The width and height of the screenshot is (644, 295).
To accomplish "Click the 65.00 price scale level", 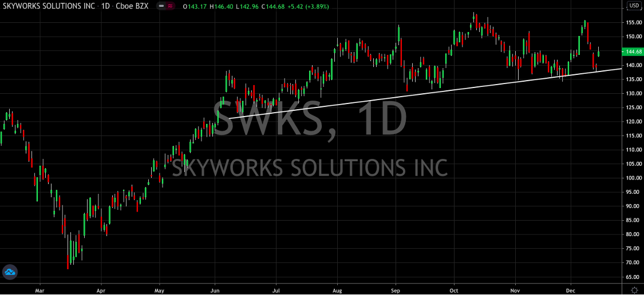I will (633, 277).
